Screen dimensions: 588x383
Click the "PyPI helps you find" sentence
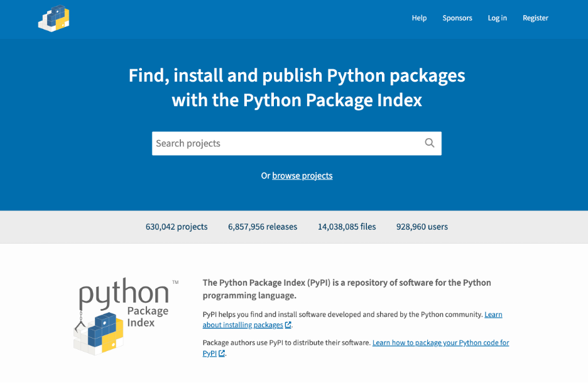[x=343, y=315]
